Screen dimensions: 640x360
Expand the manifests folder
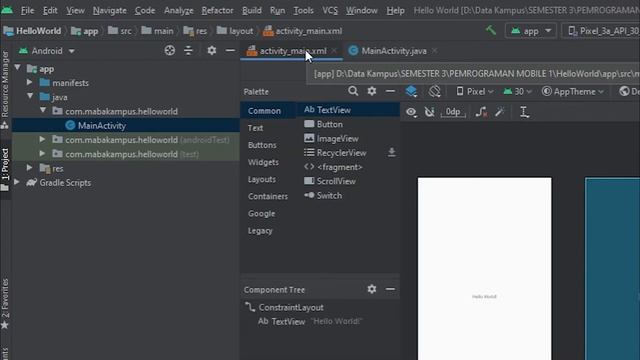click(x=29, y=82)
